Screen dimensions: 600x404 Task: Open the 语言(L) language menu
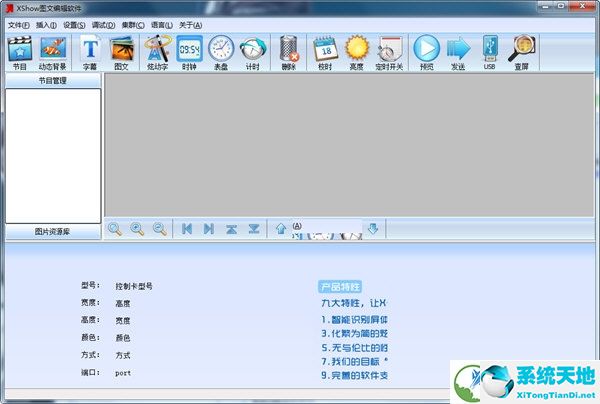161,25
